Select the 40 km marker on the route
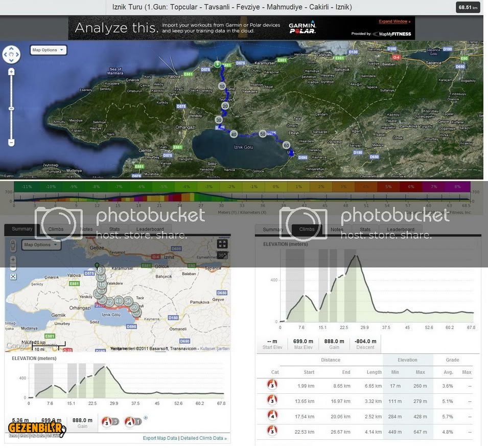Viewport: 488px width, 448px height. click(x=234, y=134)
